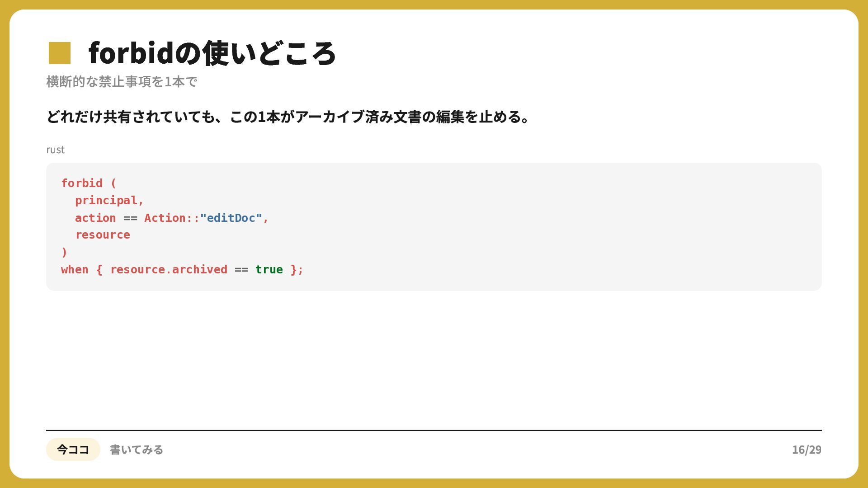This screenshot has width=868, height=488.
Task: Select the 今ココ section pill
Action: click(73, 449)
